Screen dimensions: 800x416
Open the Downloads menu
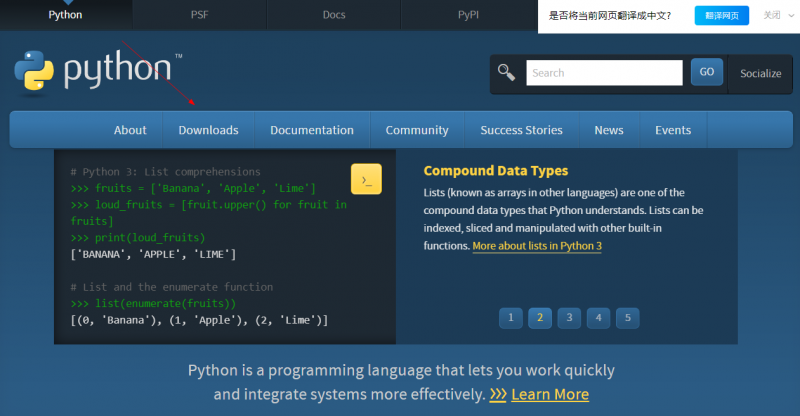pos(208,130)
